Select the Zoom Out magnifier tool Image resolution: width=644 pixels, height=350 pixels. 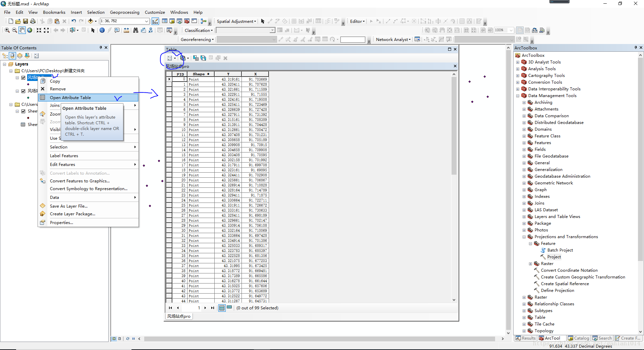[14, 30]
